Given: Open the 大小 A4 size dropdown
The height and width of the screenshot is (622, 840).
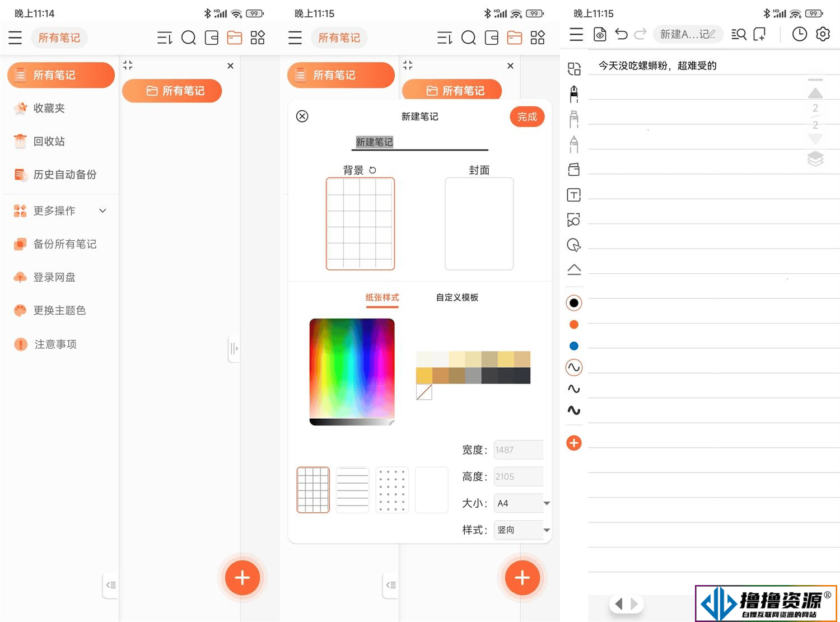Looking at the screenshot, I should click(x=522, y=503).
